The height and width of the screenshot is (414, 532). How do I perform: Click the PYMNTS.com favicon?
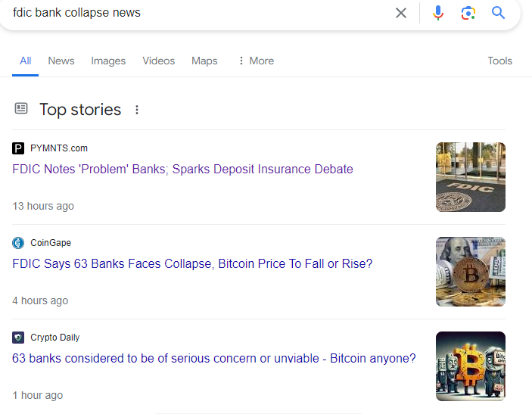point(18,148)
